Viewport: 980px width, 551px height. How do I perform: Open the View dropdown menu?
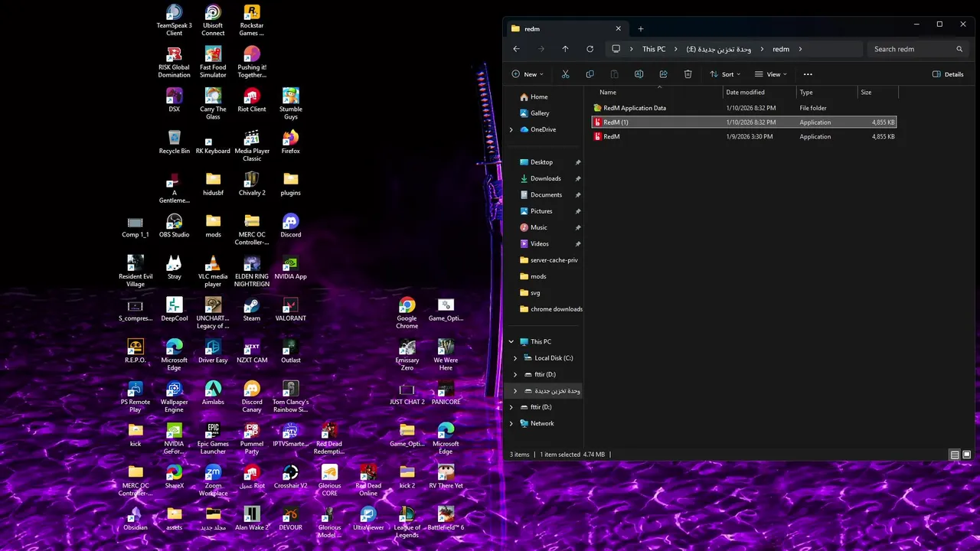click(771, 74)
